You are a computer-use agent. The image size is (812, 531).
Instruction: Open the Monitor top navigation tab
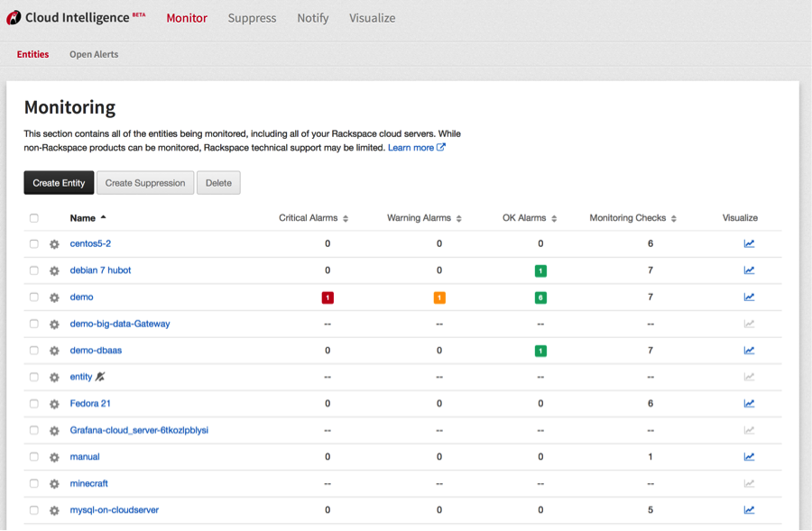tap(187, 18)
